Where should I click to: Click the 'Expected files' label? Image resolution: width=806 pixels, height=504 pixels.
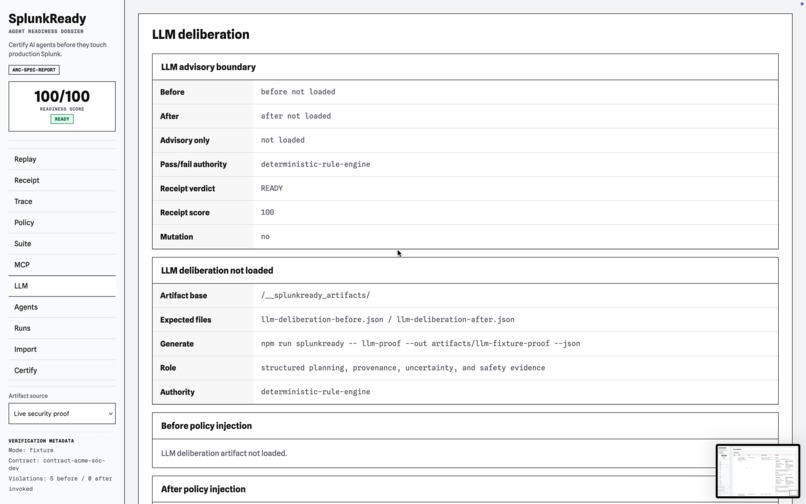186,320
